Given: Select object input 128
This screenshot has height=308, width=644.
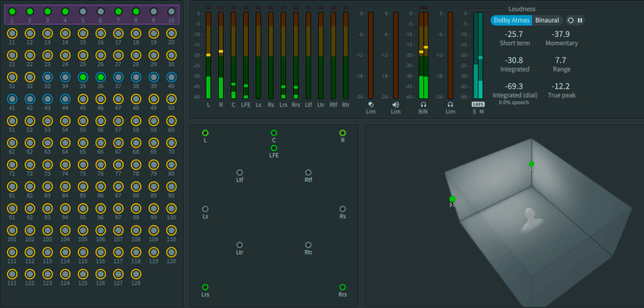Looking at the screenshot, I should 136,274.
